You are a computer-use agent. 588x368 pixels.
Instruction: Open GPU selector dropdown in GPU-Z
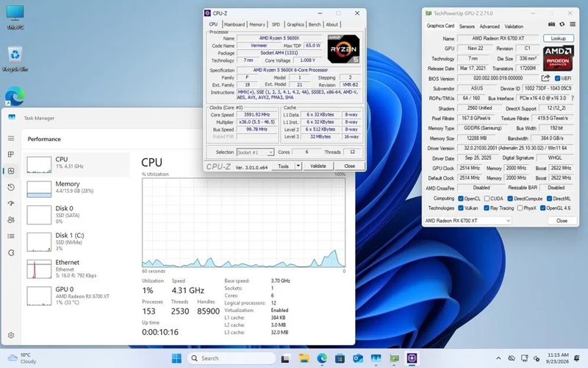click(x=468, y=220)
